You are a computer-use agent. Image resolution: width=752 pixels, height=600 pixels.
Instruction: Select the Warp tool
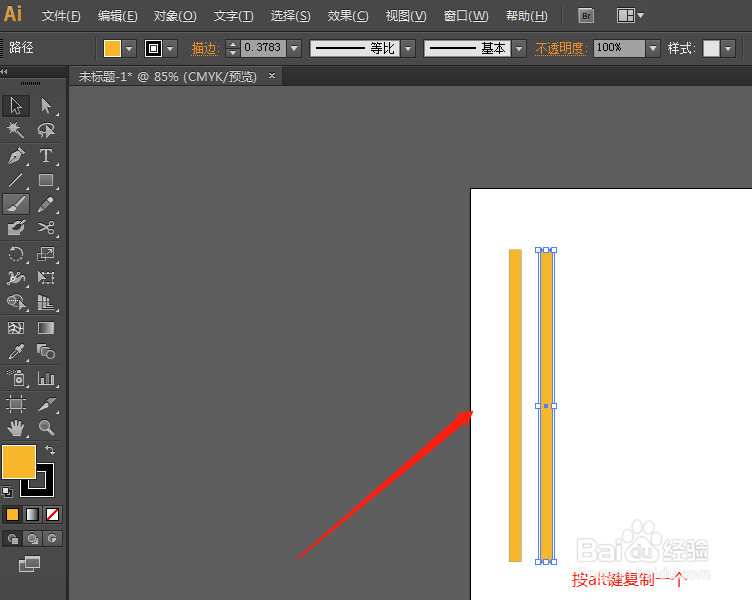click(x=16, y=278)
